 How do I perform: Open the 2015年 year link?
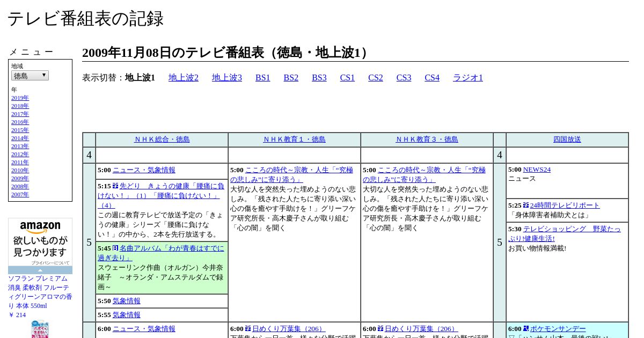coord(20,130)
